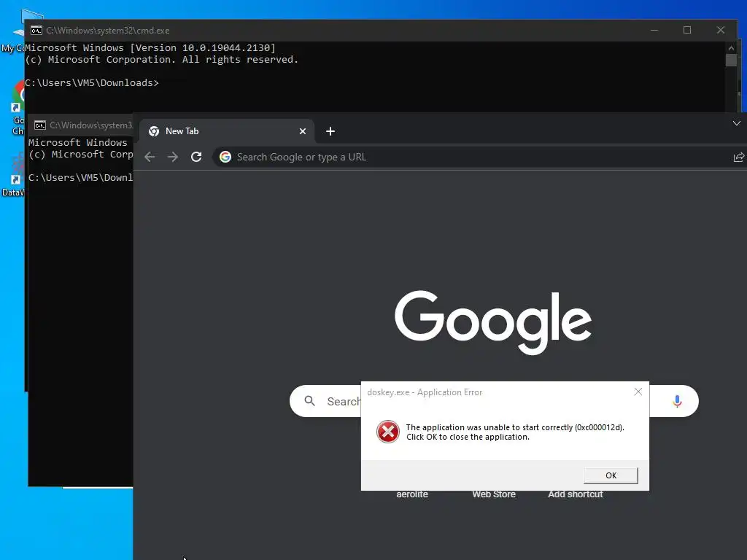Click the 'Microsoft Windows [Version 10.0.19044.2130]' line
Screen dimensions: 747x560
pyautogui.click(x=150, y=47)
